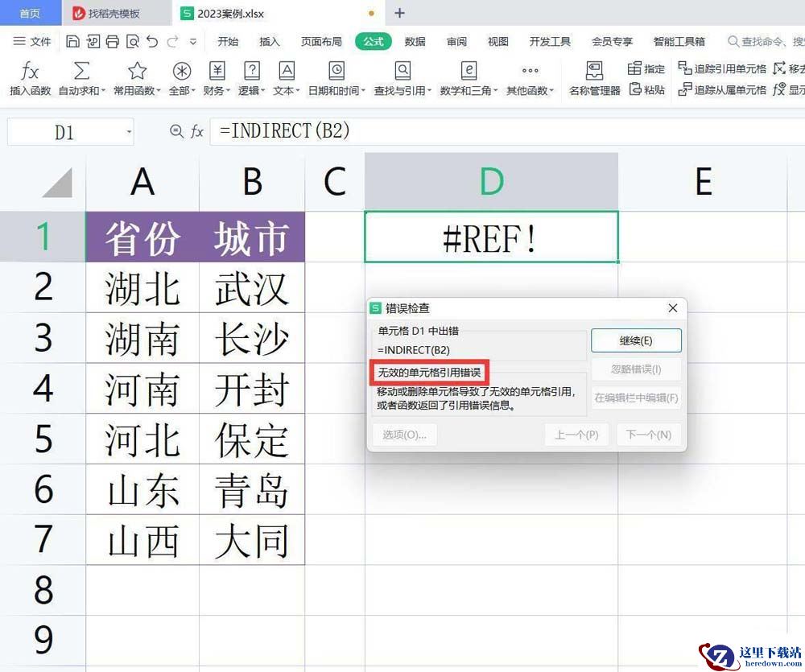
Task: Open the Name Manager (名称管理器) icon
Action: point(594,71)
